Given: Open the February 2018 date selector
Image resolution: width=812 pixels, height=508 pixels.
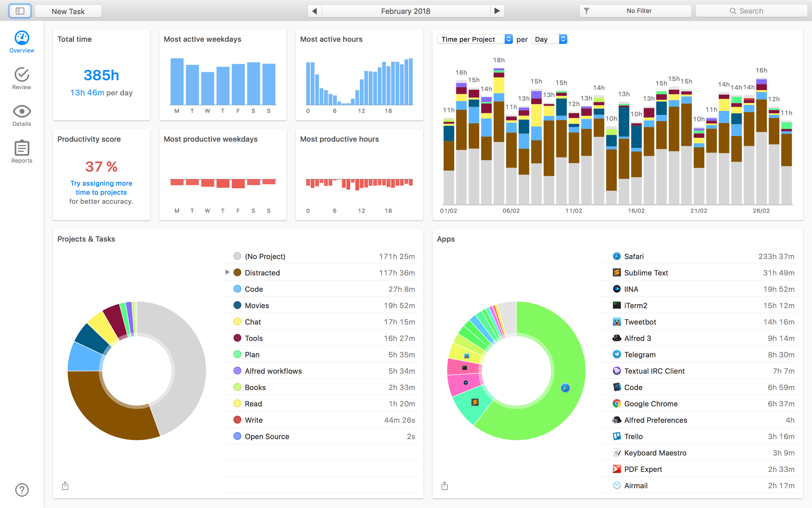Looking at the screenshot, I should coord(406,11).
